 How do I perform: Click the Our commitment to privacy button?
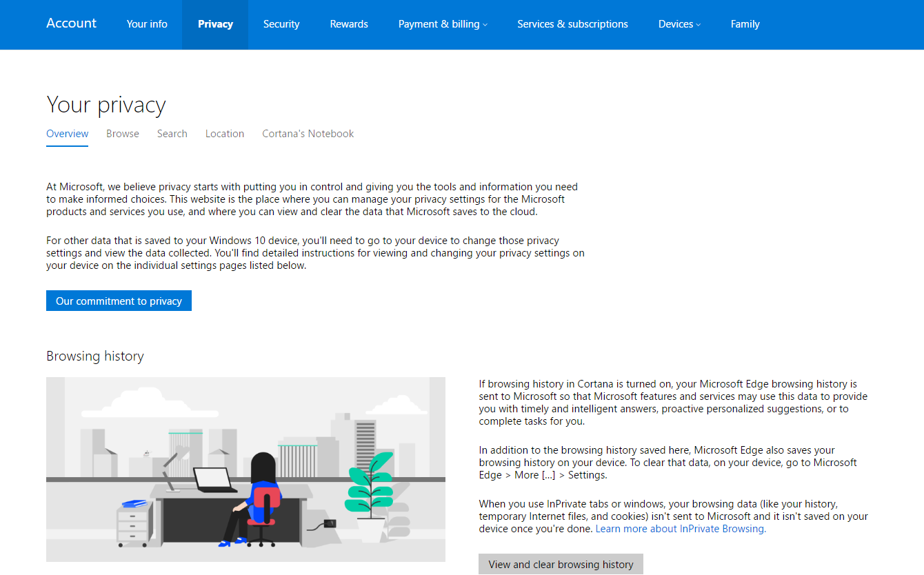click(118, 301)
